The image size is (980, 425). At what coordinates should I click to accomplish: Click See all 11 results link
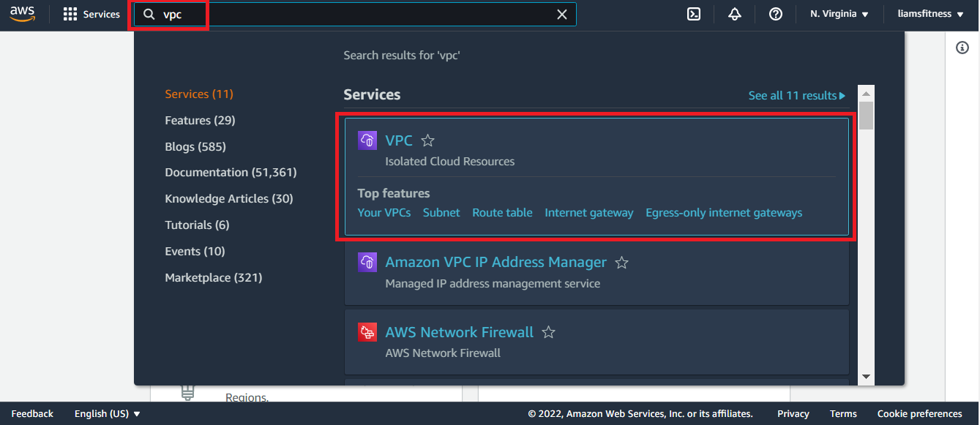[x=796, y=96]
